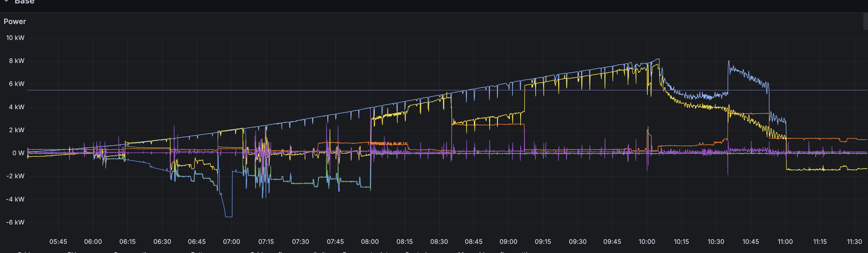
Task: Click the 10:15 time label
Action: [681, 241]
